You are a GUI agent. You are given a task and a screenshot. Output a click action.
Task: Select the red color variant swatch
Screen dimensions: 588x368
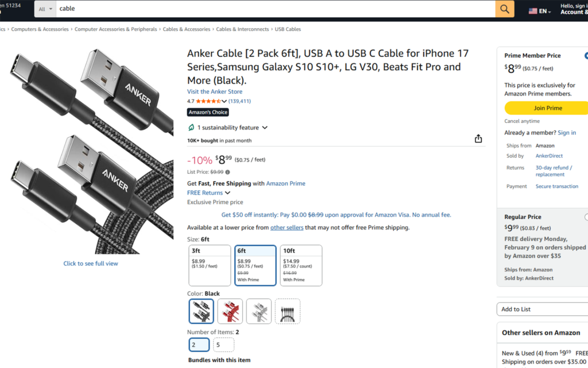pos(230,310)
